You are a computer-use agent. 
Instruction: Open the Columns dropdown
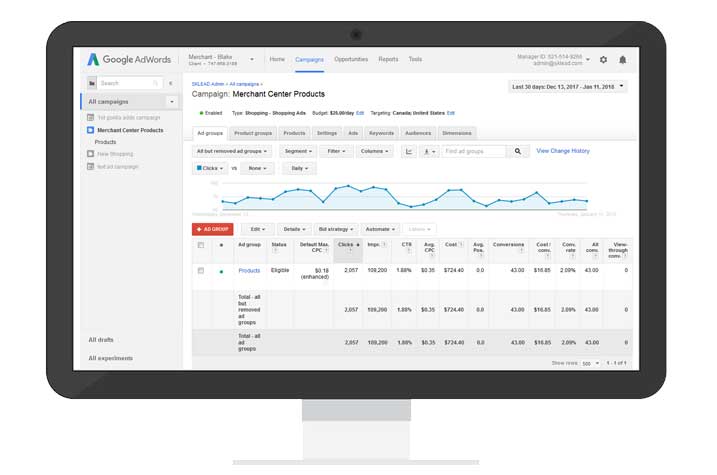click(x=375, y=151)
